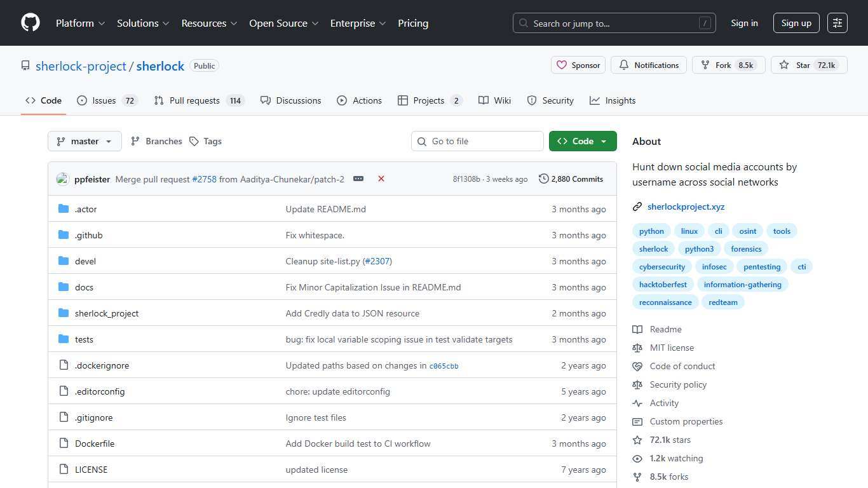View MIT license via scale icon
This screenshot has width=868, height=488.
[637, 348]
